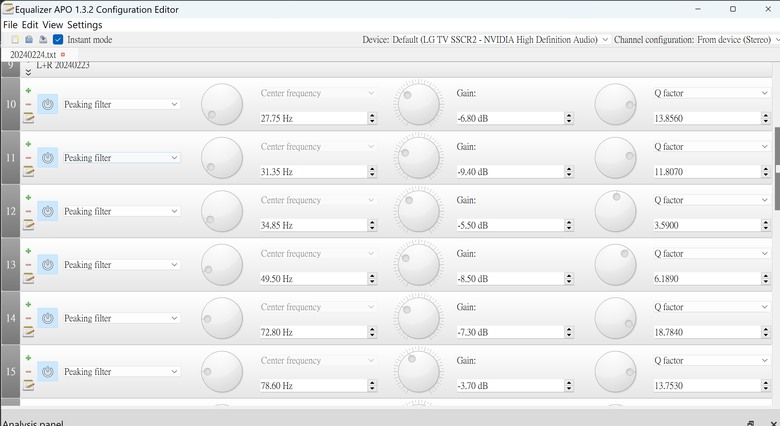Viewport: 780px width, 426px height.
Task: Open Peaking filter type dropdown on row 12
Action: (x=121, y=211)
